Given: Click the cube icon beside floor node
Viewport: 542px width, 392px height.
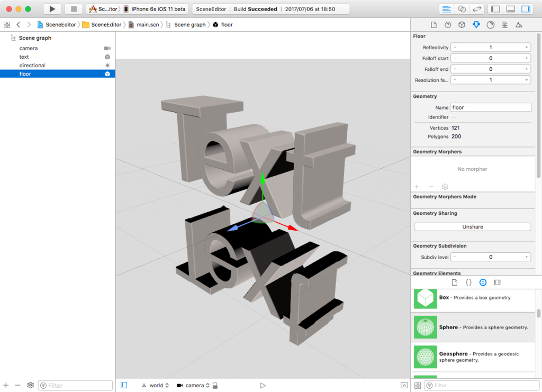Looking at the screenshot, I should point(107,74).
